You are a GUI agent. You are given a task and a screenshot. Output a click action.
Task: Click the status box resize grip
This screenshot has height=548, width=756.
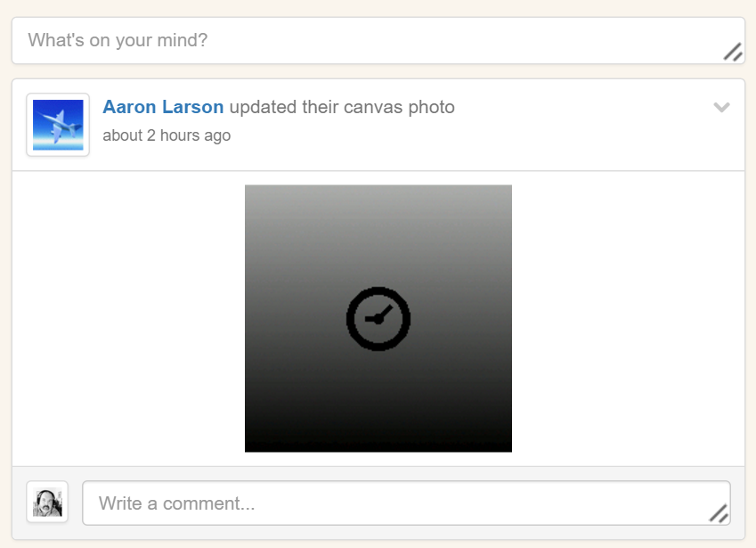click(732, 52)
